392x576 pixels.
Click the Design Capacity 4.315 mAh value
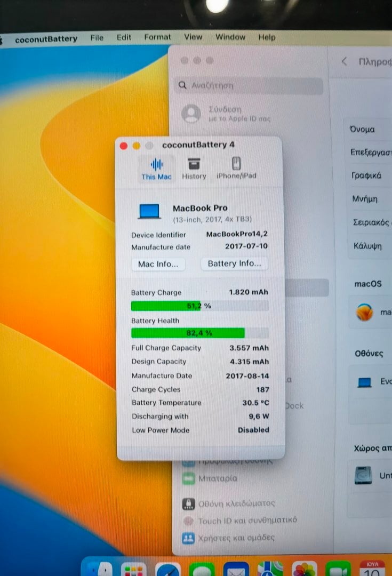point(249,362)
